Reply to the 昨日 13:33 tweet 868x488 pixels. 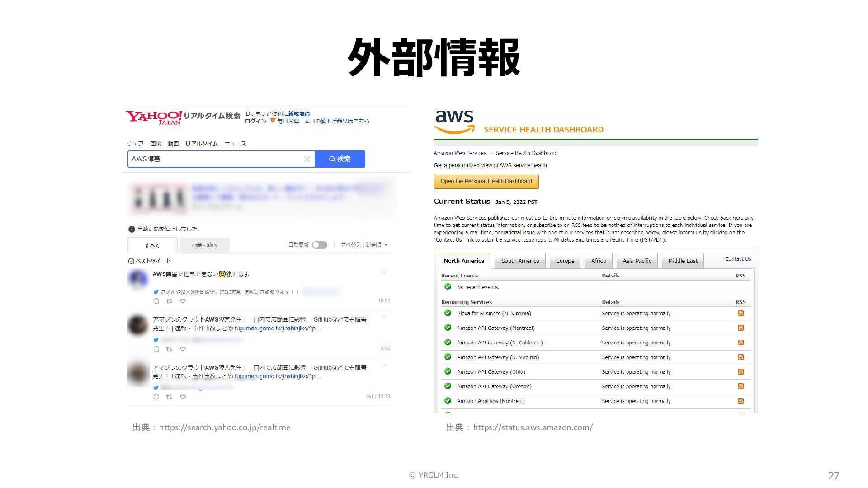point(156,397)
